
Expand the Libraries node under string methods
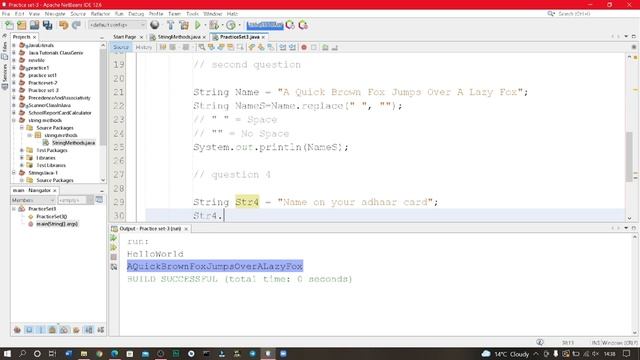(22, 158)
